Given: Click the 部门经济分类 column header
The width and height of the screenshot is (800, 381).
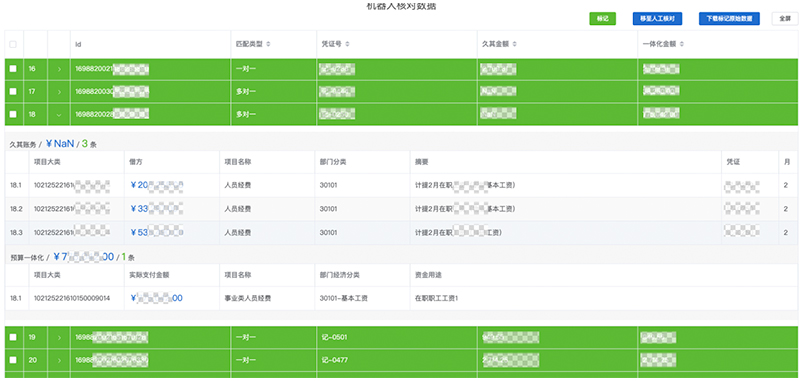Looking at the screenshot, I should pyautogui.click(x=339, y=275).
